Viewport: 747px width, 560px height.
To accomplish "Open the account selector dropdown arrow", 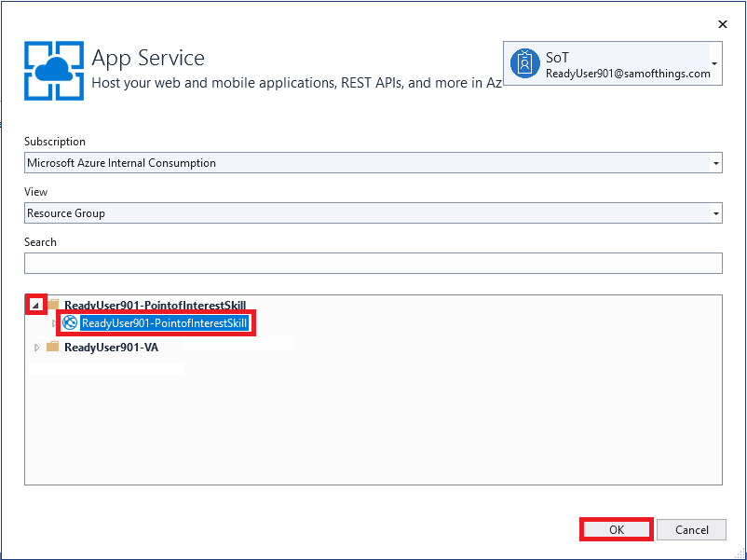I will click(x=714, y=64).
